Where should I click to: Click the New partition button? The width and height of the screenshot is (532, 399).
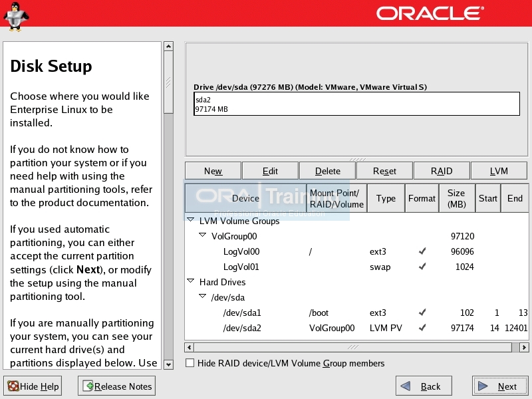click(x=213, y=171)
